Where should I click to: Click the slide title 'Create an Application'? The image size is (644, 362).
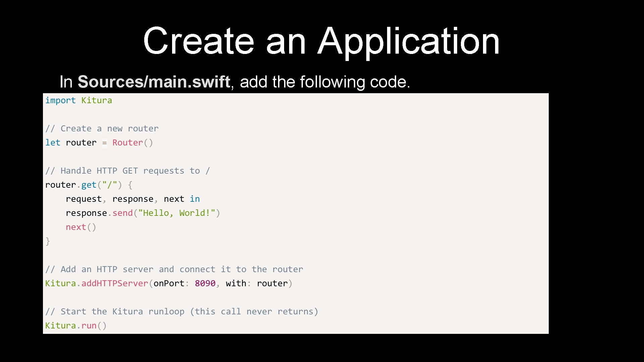coord(321,41)
